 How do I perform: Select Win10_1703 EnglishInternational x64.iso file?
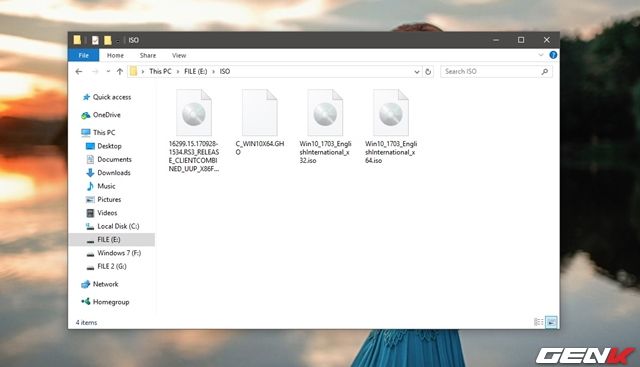[391, 127]
